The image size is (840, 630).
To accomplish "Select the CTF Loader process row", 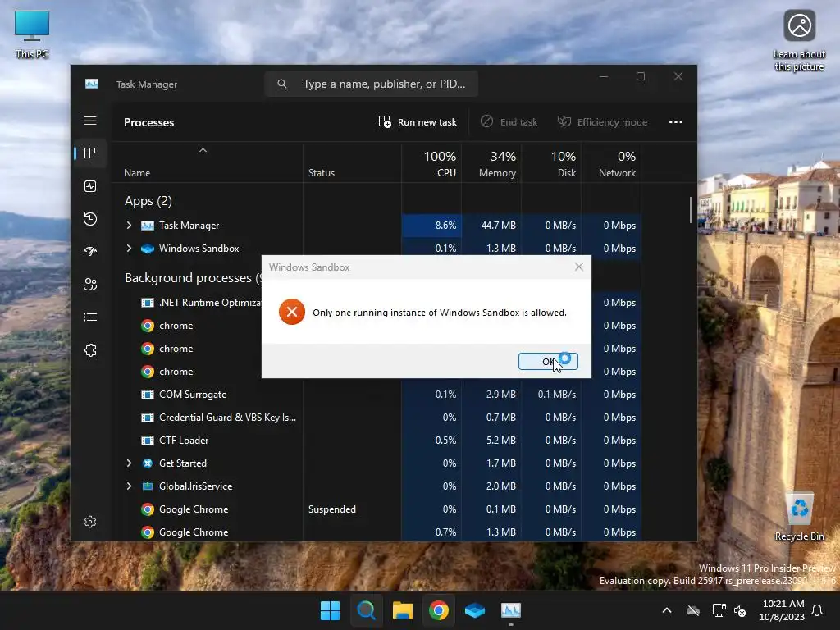I will [377, 441].
